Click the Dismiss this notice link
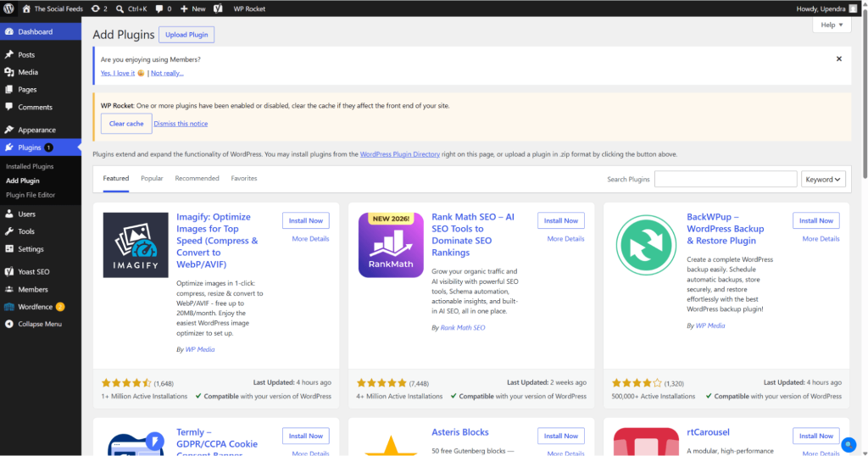Screen dimensions: 868x456 [181, 124]
